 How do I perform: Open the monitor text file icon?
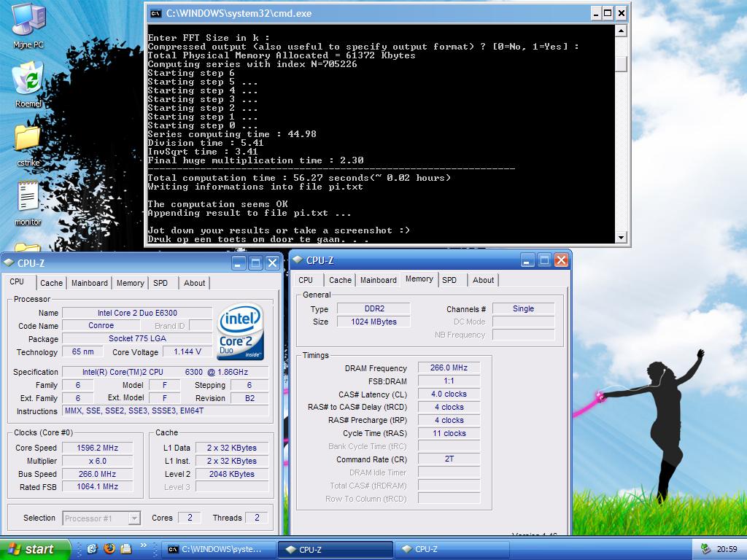tap(28, 203)
